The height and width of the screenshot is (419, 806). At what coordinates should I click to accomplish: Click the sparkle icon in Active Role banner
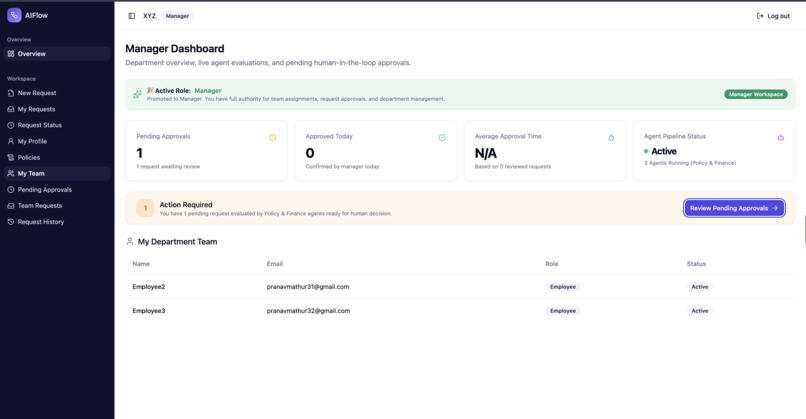pos(137,94)
